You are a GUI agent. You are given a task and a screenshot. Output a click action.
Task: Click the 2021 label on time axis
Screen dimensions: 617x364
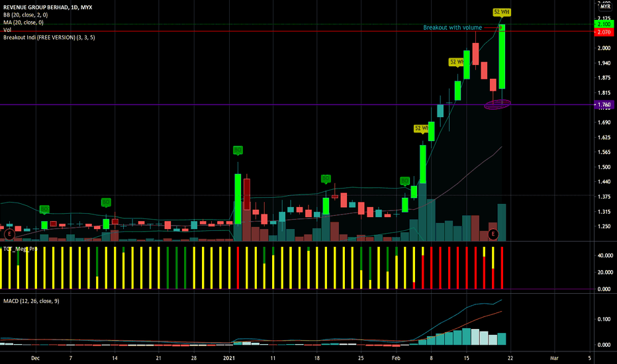click(x=229, y=358)
